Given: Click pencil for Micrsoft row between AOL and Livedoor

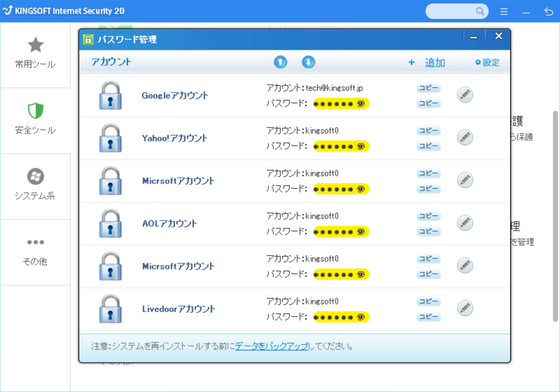Looking at the screenshot, I should [x=465, y=266].
